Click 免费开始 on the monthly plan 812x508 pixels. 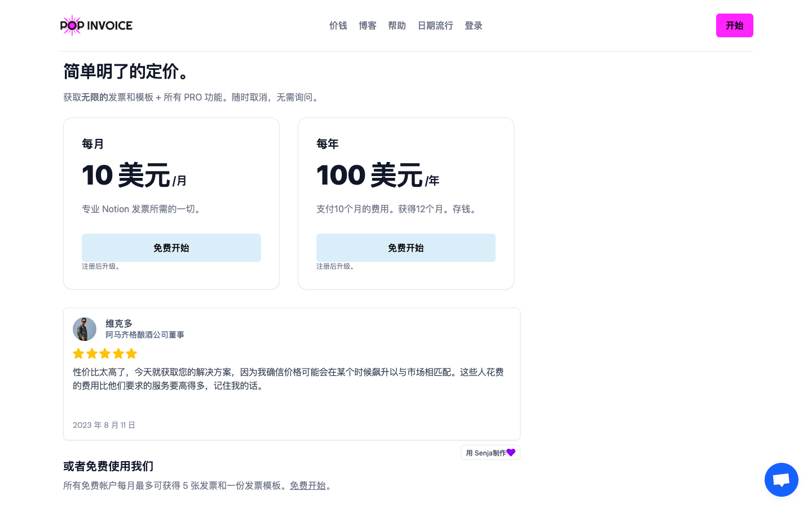(x=171, y=248)
